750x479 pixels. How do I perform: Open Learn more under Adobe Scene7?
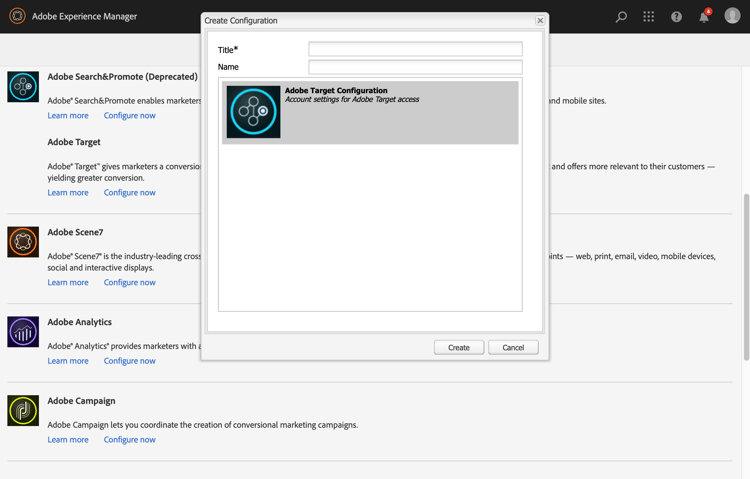click(68, 282)
